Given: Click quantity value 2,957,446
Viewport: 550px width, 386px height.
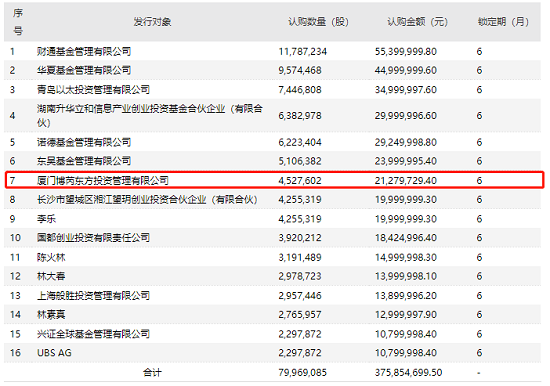Looking at the screenshot, I should click(x=300, y=295).
